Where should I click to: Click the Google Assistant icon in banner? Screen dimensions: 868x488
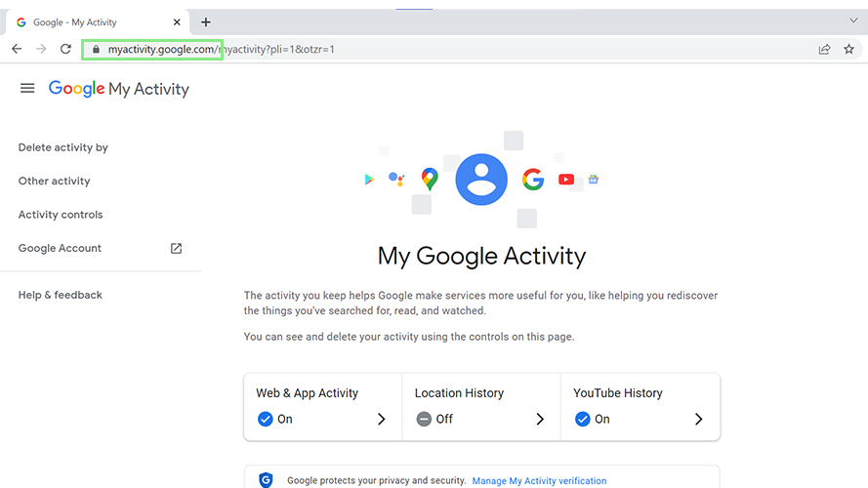[396, 179]
